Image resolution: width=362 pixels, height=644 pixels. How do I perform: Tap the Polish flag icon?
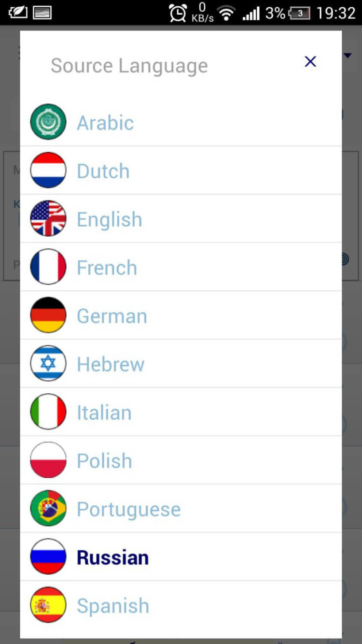(48, 460)
